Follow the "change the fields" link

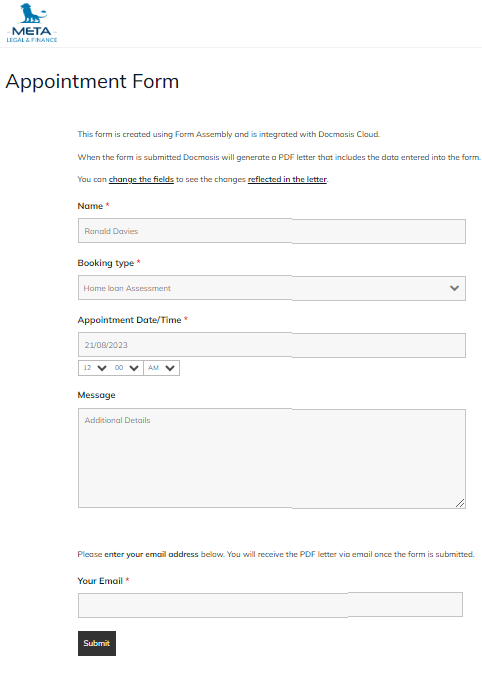[141, 179]
